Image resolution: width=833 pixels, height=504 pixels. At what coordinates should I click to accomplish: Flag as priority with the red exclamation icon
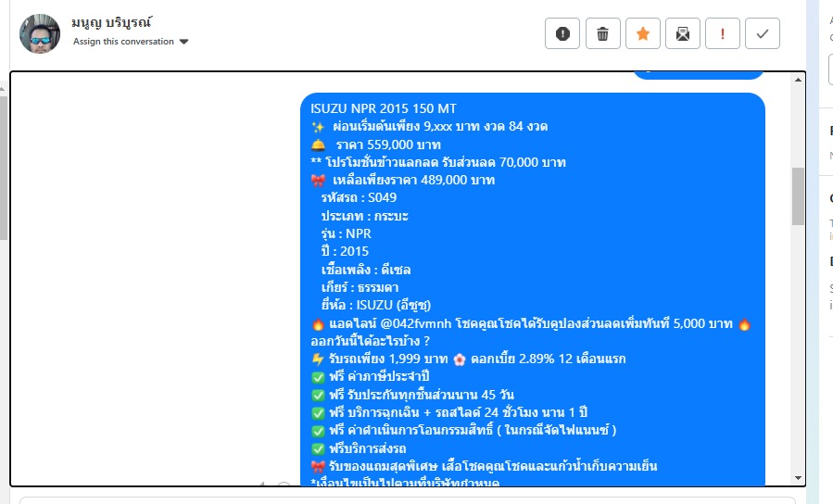click(723, 33)
